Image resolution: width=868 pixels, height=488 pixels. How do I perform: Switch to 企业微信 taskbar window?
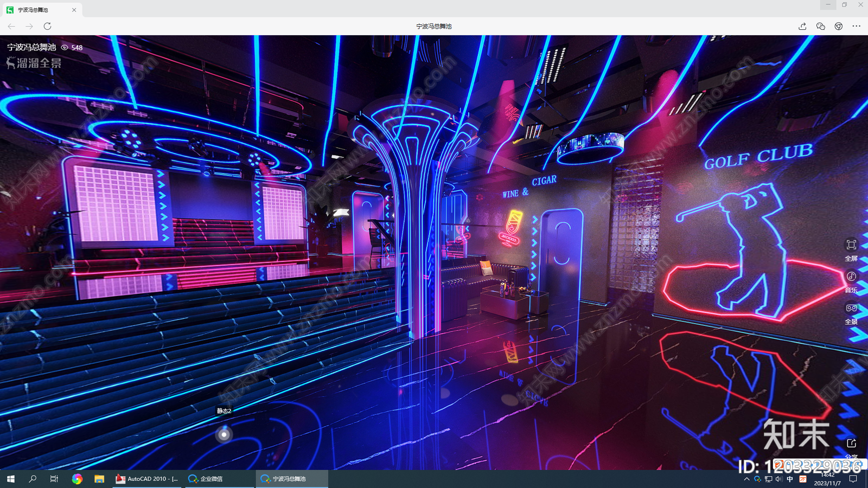pyautogui.click(x=219, y=479)
